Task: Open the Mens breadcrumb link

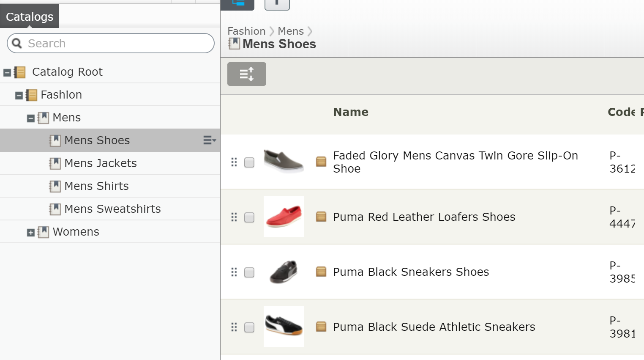Action: pyautogui.click(x=290, y=31)
